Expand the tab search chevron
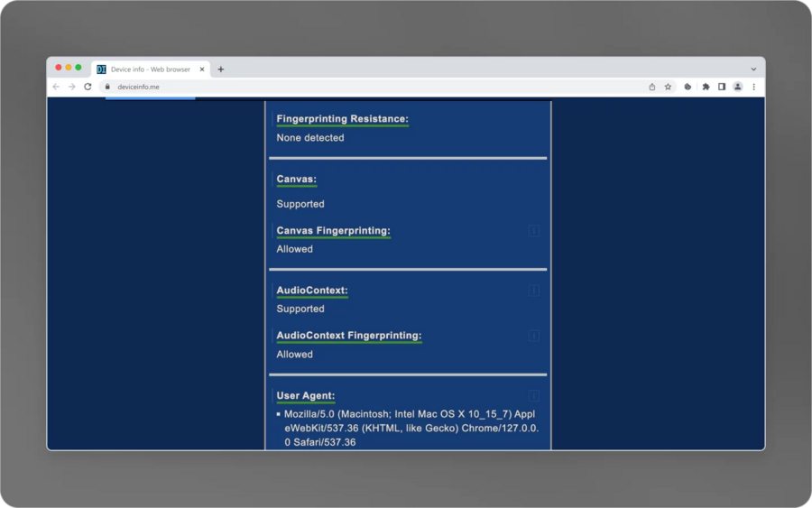This screenshot has width=812, height=508. tap(753, 69)
